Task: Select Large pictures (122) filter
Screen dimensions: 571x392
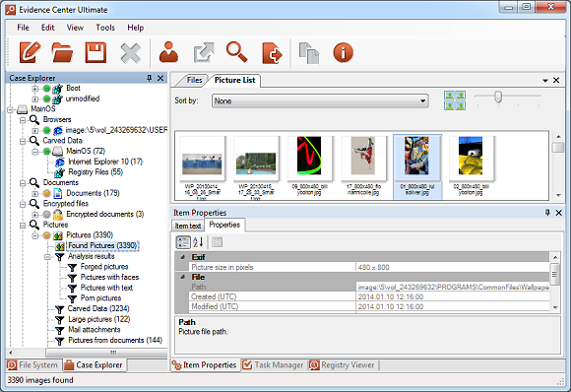Action: click(x=99, y=319)
